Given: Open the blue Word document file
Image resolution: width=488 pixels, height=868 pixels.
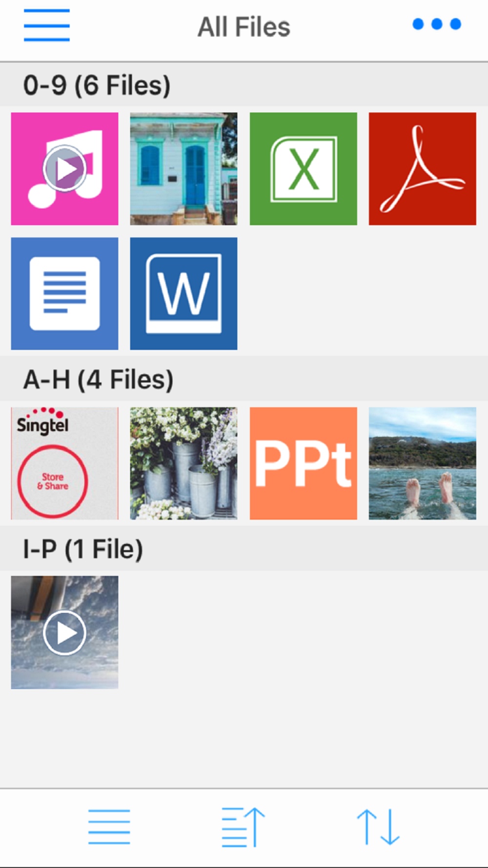Looking at the screenshot, I should (183, 293).
